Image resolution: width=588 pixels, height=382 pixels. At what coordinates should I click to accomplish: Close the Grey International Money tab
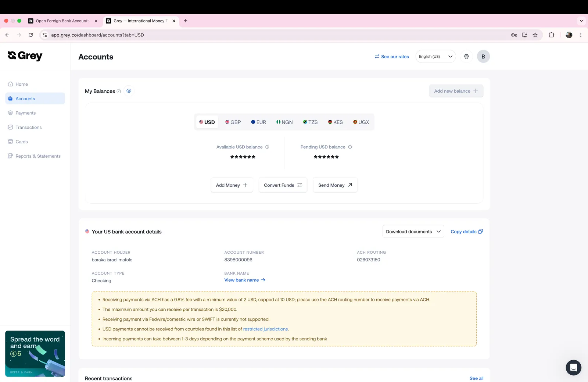pyautogui.click(x=174, y=21)
